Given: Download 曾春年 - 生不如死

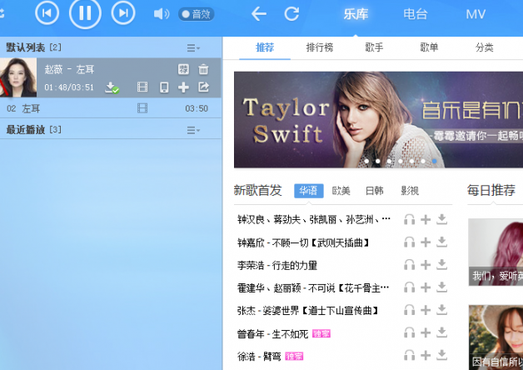Looking at the screenshot, I should pyautogui.click(x=442, y=333).
